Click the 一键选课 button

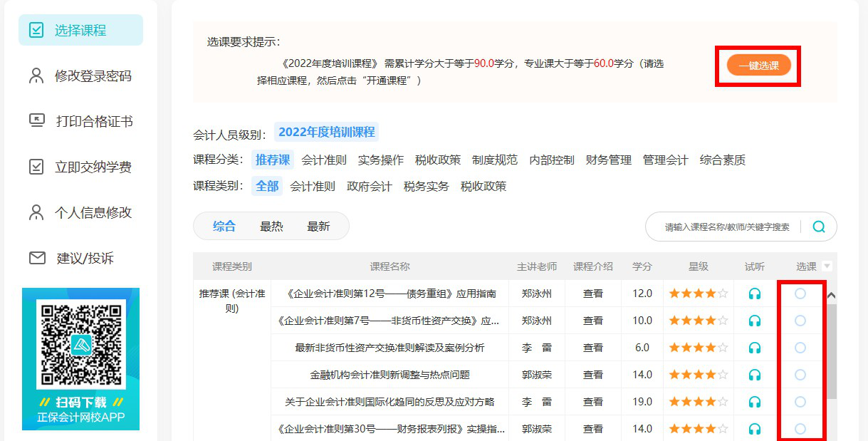(757, 64)
